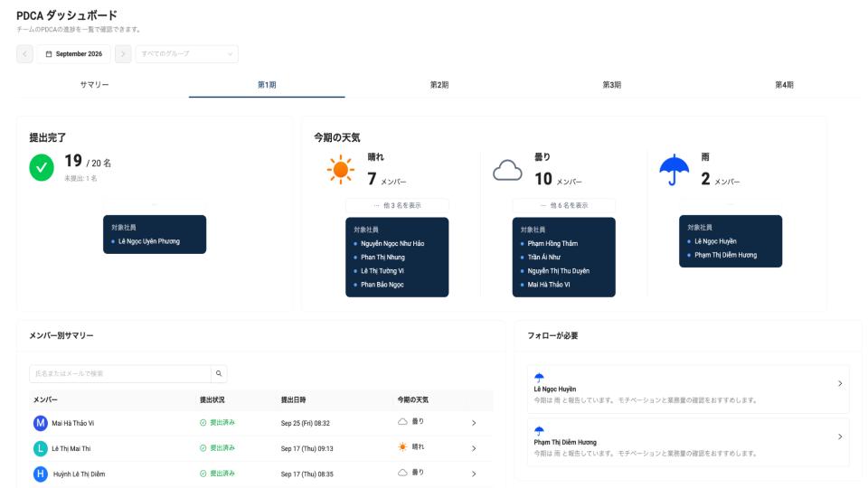Click the search magnifier icon in member search

(x=219, y=373)
